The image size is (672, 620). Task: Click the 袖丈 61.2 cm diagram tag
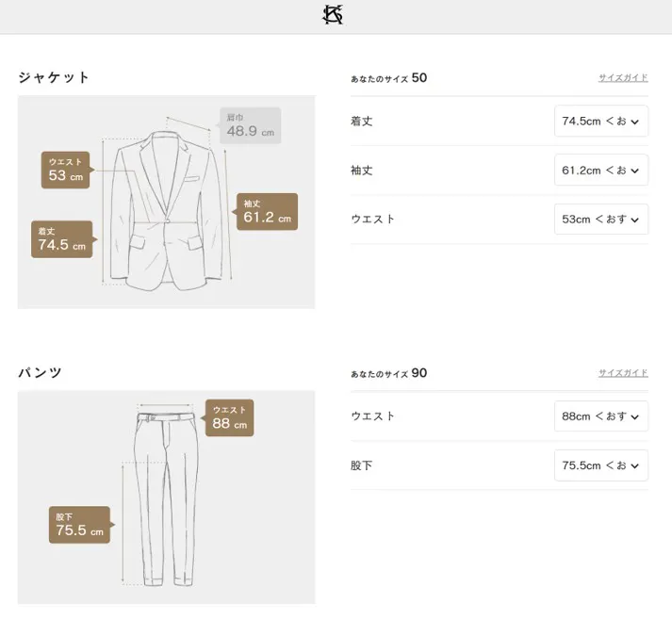pos(267,212)
